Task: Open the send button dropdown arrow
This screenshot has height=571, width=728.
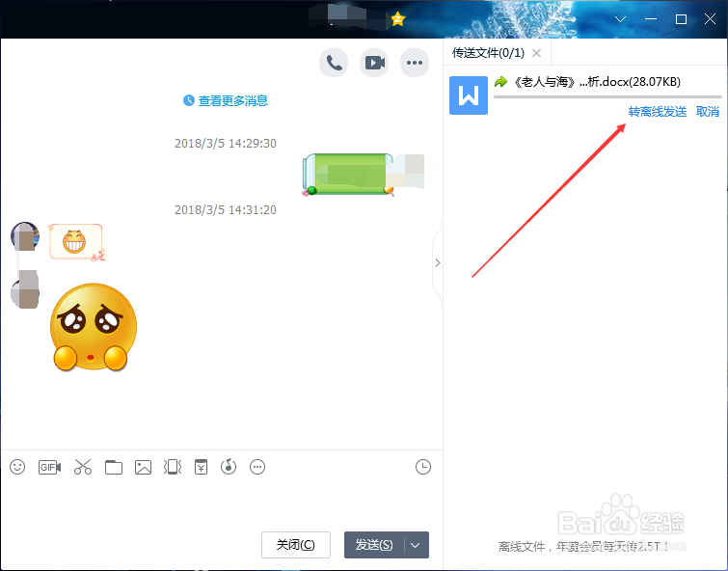Action: tap(416, 545)
